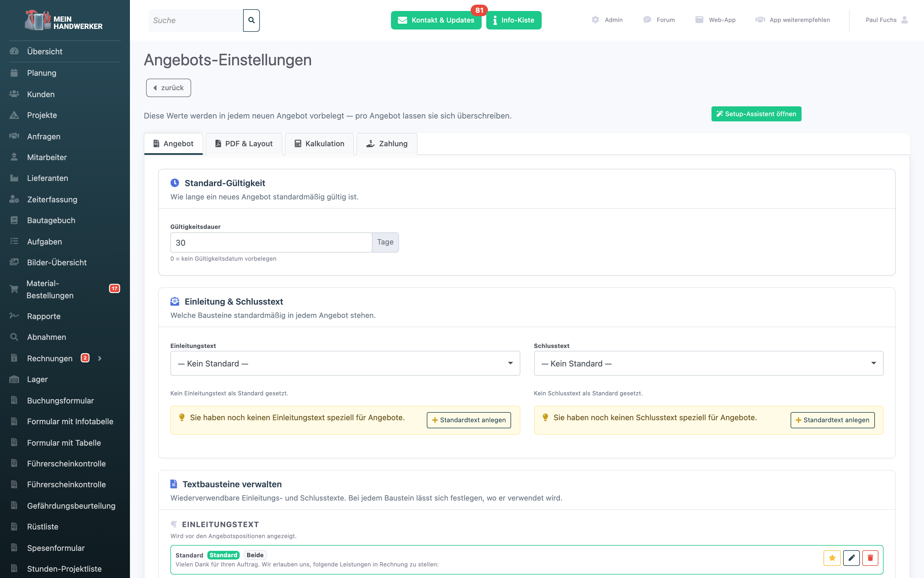Click the Formular mit Tabelle document icon
924x578 pixels.
pyautogui.click(x=14, y=442)
